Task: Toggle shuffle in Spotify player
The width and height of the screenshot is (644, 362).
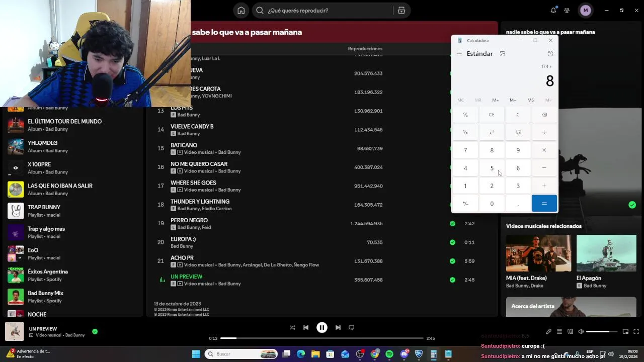Action: [292, 327]
